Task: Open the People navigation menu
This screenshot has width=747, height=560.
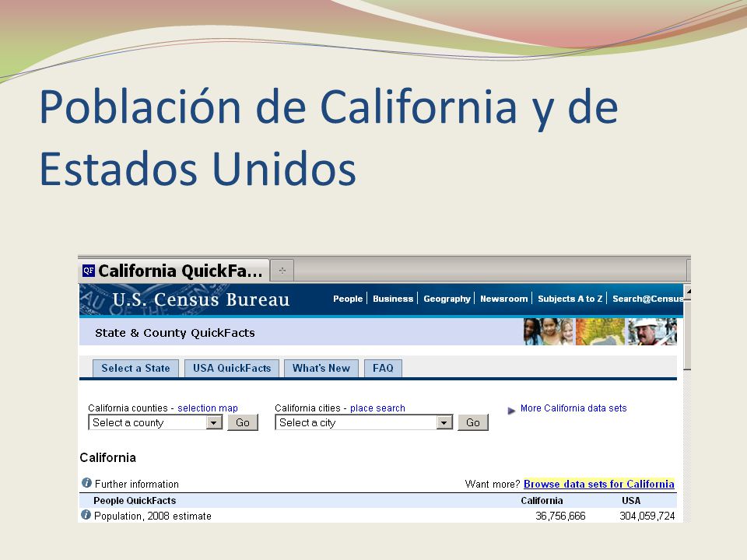Action: (x=348, y=299)
